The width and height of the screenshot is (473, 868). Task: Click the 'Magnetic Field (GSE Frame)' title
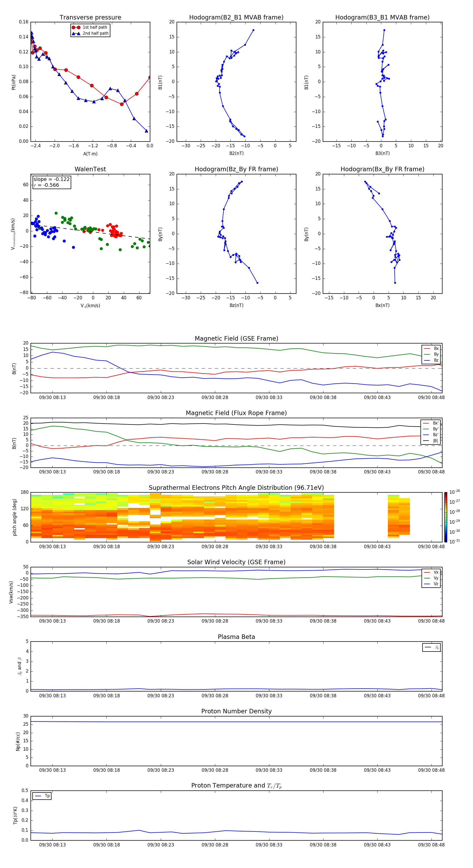click(x=236, y=339)
